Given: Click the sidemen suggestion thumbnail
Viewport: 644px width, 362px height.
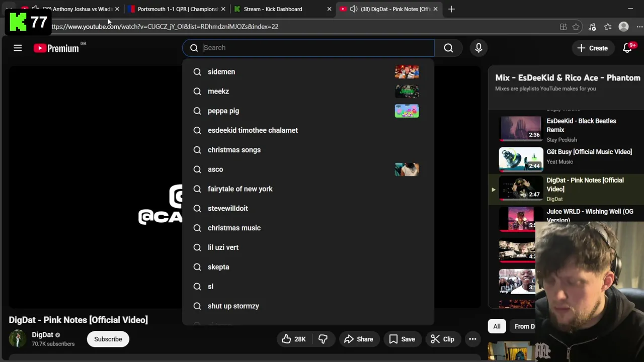Looking at the screenshot, I should (x=407, y=72).
